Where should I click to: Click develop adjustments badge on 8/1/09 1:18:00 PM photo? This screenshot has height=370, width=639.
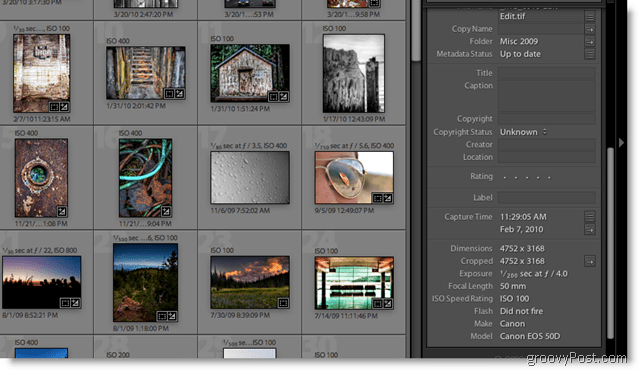coord(172,316)
